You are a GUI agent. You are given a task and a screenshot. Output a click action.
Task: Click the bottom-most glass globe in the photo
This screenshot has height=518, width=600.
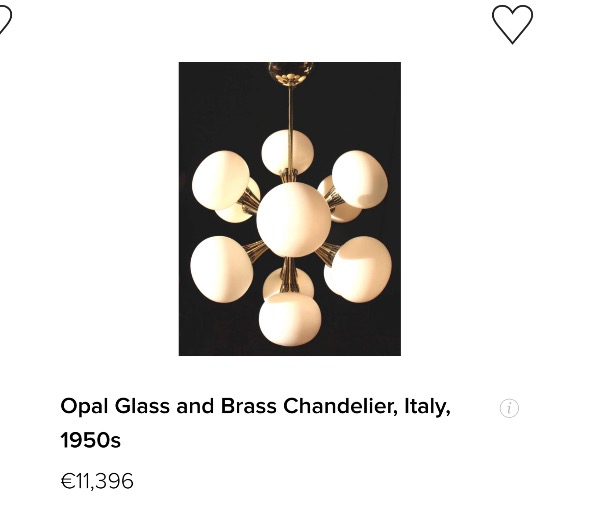[288, 318]
